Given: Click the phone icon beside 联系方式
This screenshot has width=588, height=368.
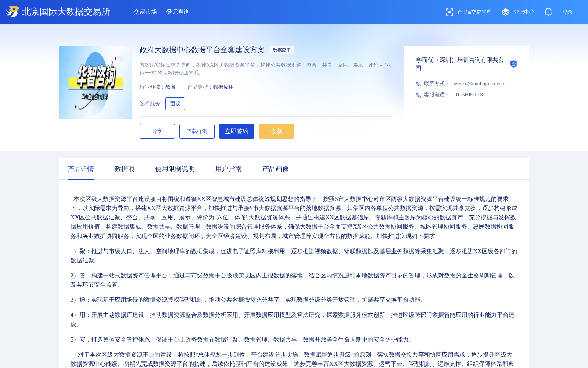Looking at the screenshot, I should [419, 84].
